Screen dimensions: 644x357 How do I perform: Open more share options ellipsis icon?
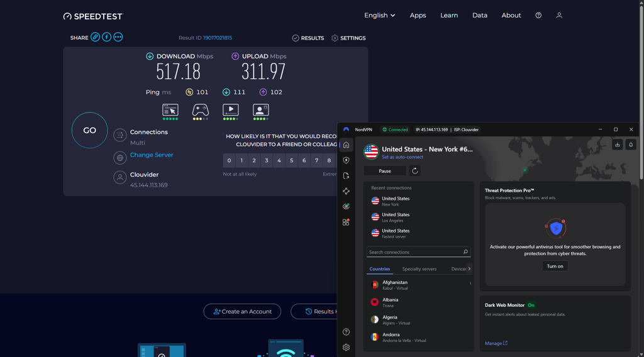click(118, 37)
